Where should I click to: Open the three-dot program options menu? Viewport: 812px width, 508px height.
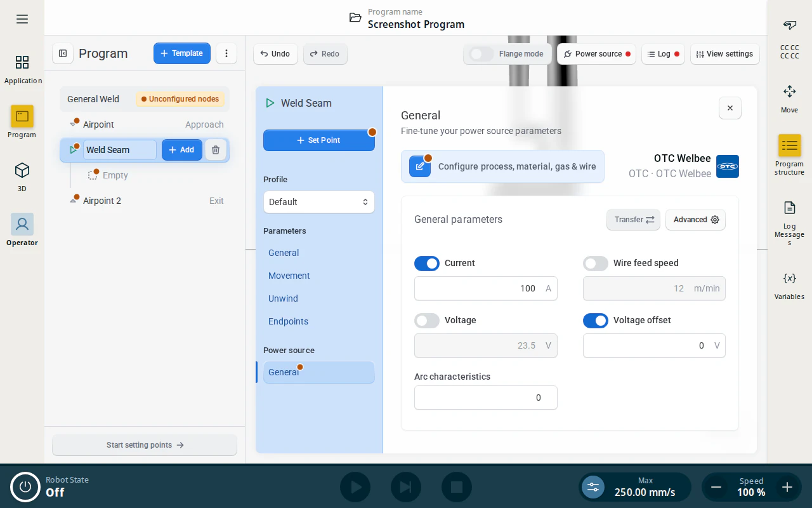pos(226,53)
